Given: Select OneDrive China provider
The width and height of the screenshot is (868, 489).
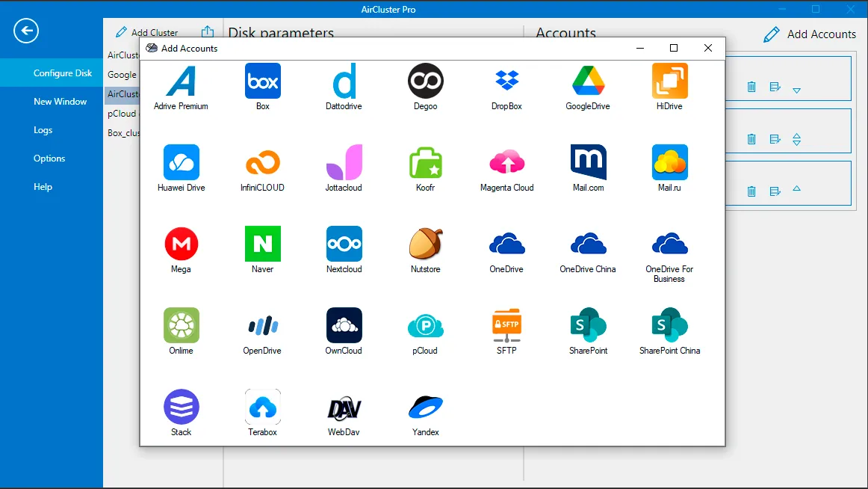Looking at the screenshot, I should 588,244.
